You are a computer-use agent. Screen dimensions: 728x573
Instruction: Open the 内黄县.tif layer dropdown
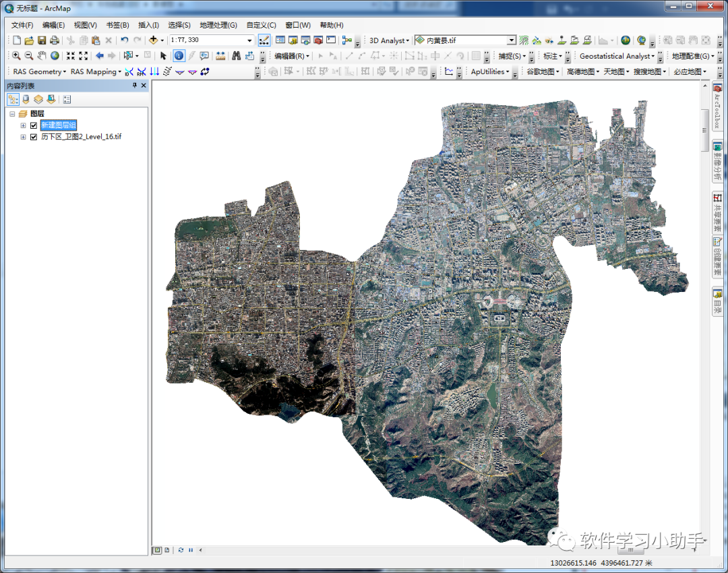tap(511, 40)
